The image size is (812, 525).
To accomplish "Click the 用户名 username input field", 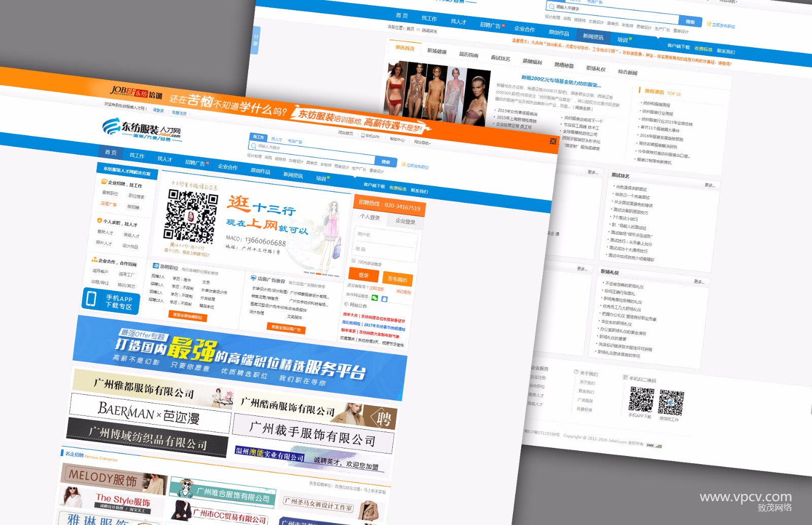I will click(x=385, y=236).
